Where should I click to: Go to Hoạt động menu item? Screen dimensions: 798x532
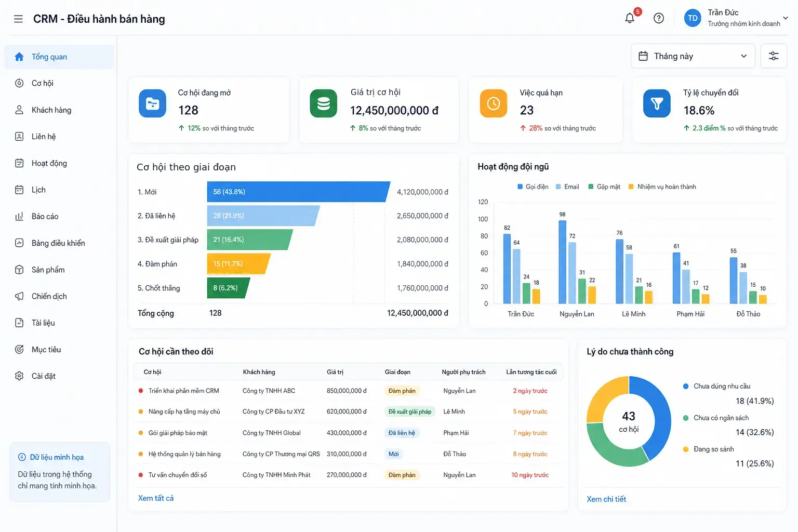click(59, 163)
